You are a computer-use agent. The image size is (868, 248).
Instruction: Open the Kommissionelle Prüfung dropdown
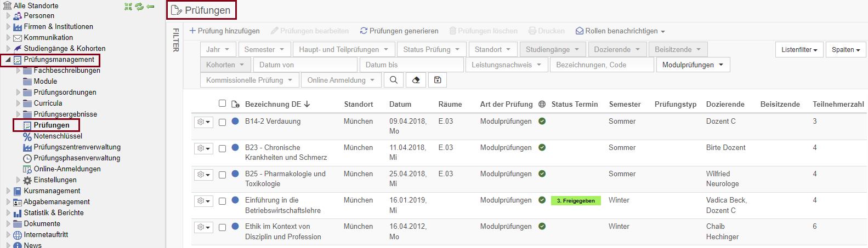point(249,80)
